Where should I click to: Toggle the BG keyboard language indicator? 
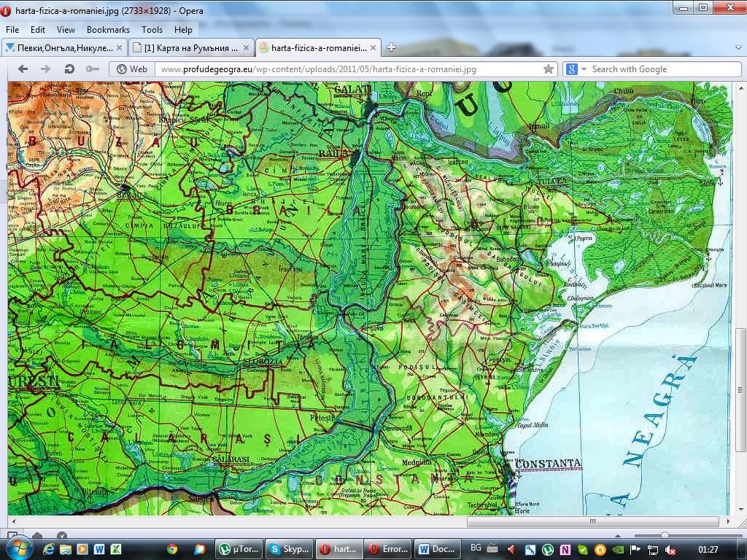click(476, 548)
